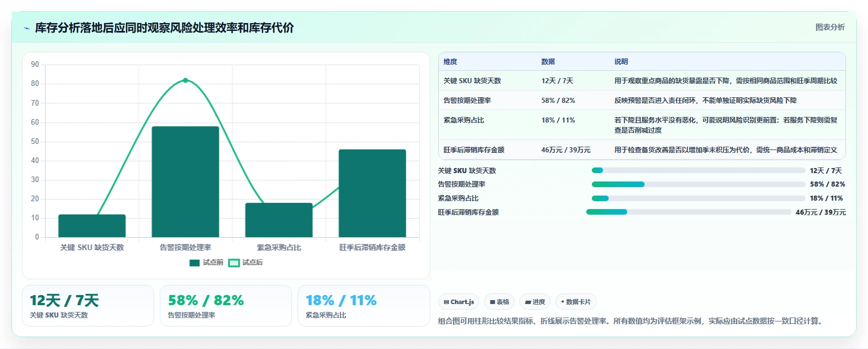Image resolution: width=868 pixels, height=349 pixels.
Task: Click x-axis label 紧急采购占比
Action: click(278, 247)
